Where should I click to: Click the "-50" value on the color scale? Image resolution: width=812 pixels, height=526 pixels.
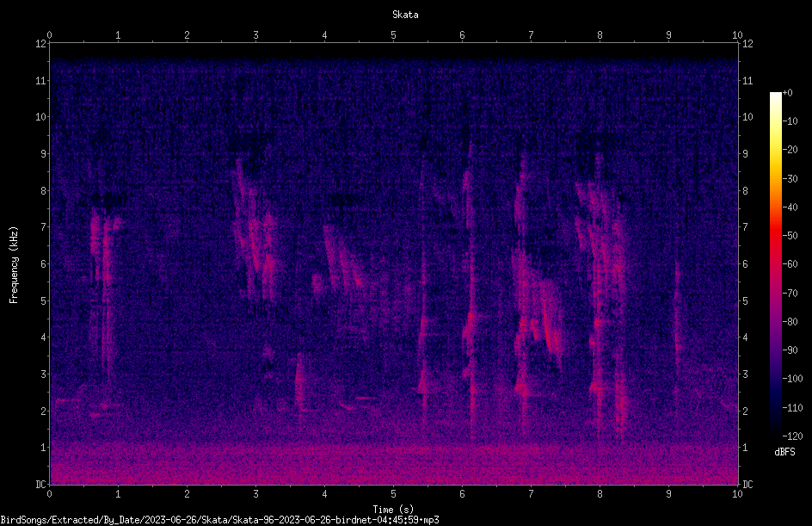[x=790, y=236]
